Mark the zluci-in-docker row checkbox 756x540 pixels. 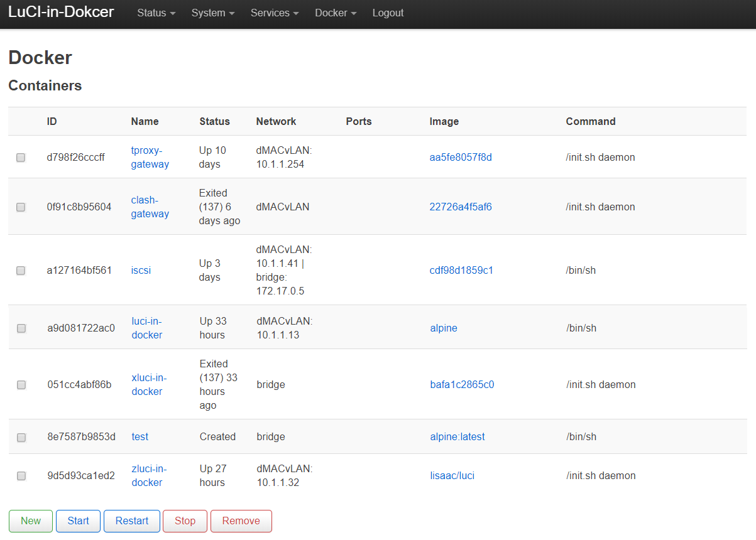coord(21,476)
